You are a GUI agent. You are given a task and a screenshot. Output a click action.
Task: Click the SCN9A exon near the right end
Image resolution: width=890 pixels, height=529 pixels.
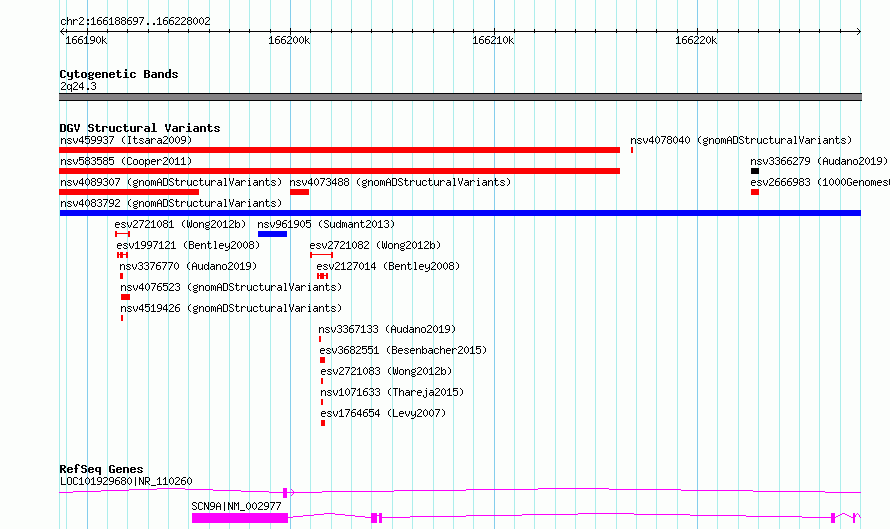833,518
